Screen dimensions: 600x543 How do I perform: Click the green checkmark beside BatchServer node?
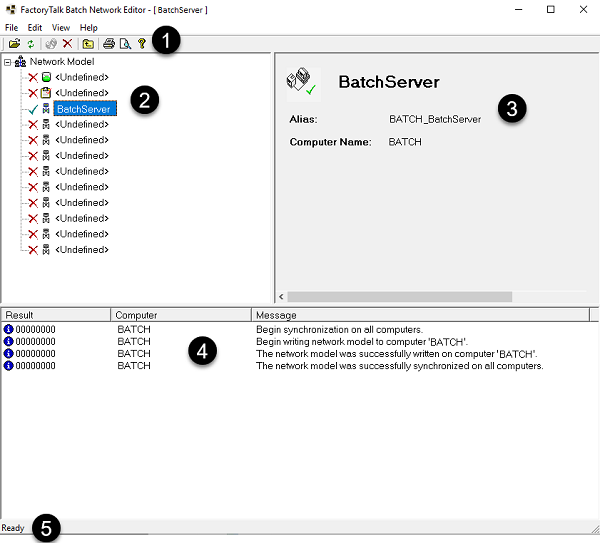(x=33, y=109)
